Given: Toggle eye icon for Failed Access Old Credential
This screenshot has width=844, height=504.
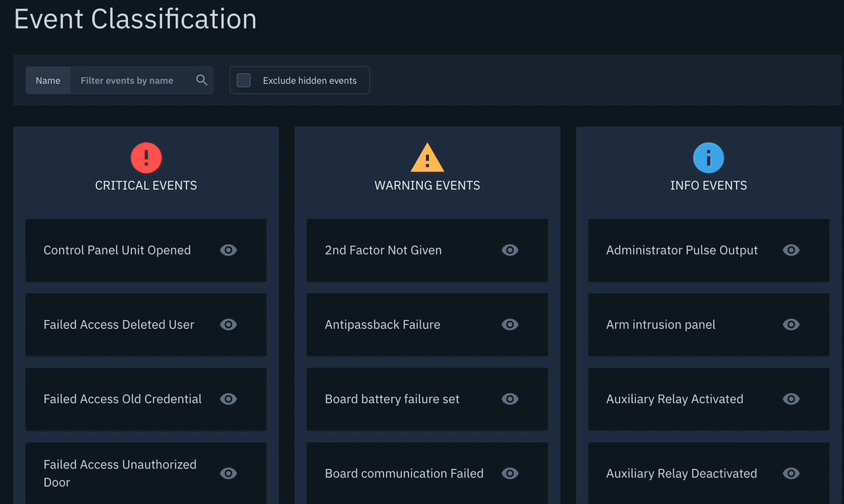Looking at the screenshot, I should point(228,399).
